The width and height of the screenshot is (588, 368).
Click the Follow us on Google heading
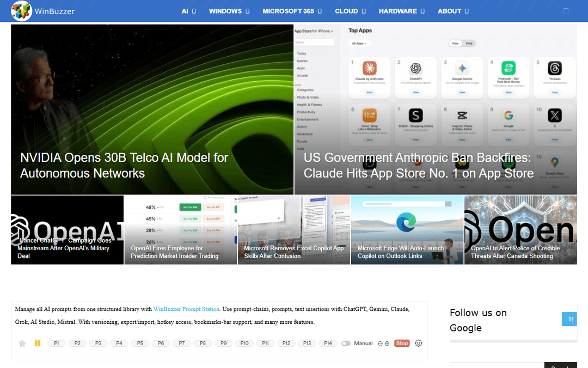click(x=478, y=321)
